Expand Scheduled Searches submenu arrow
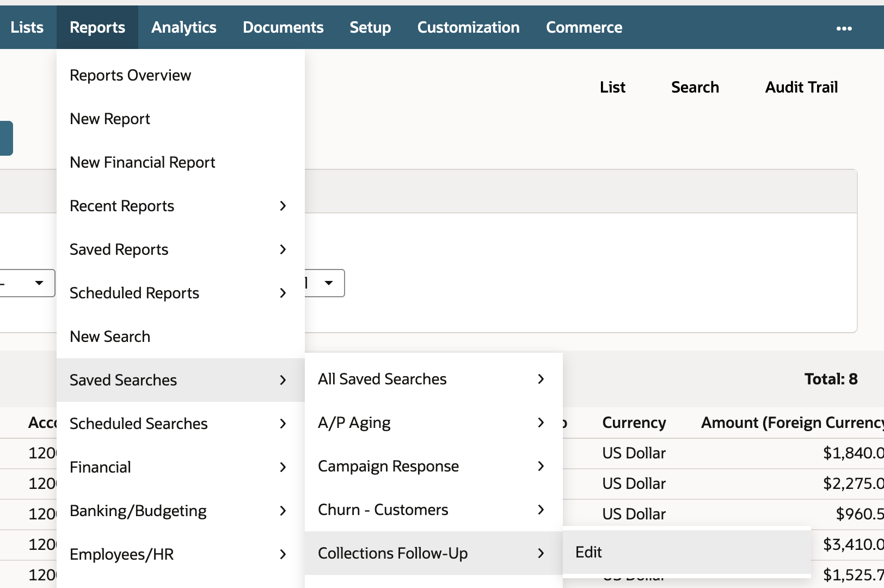Screen dimensions: 884x588 coord(283,424)
